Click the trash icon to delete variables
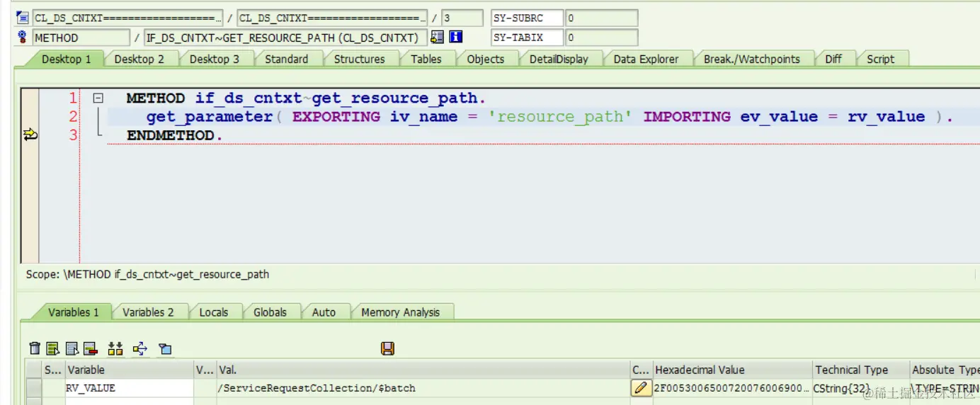The height and width of the screenshot is (405, 980). [x=35, y=348]
